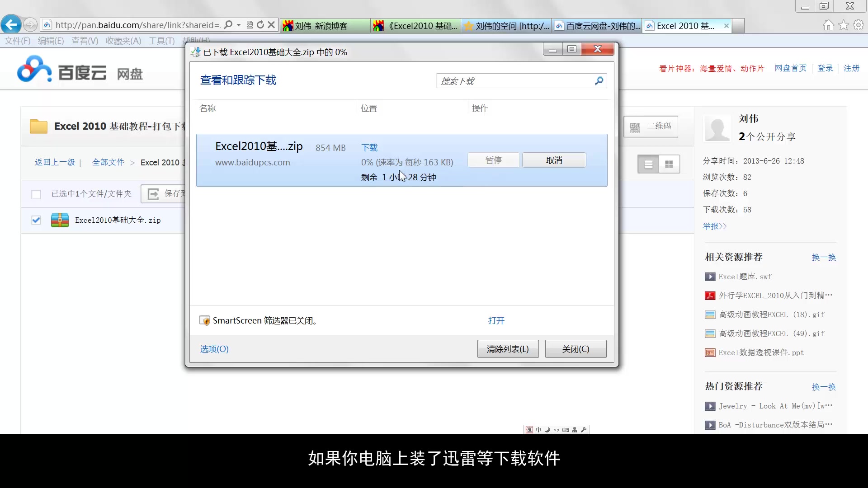Open the 收藏夹(A) menu
The width and height of the screenshot is (868, 488).
(x=123, y=41)
